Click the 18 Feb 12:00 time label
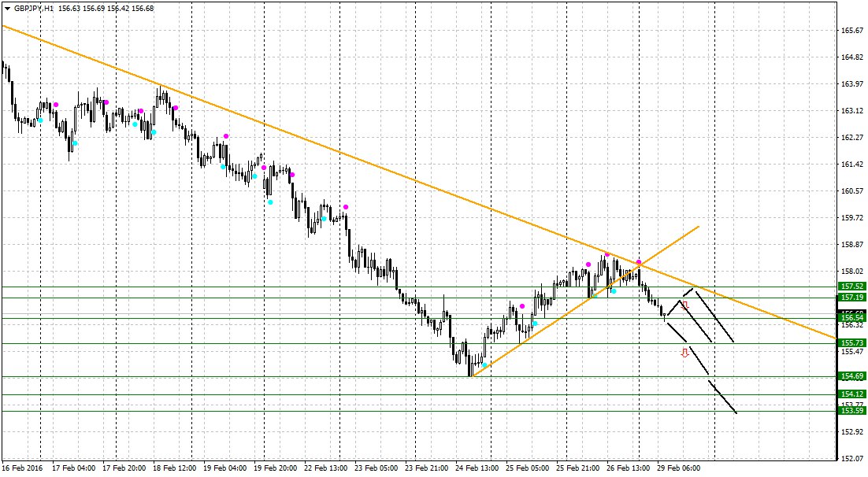The width and height of the screenshot is (868, 477). point(174,468)
